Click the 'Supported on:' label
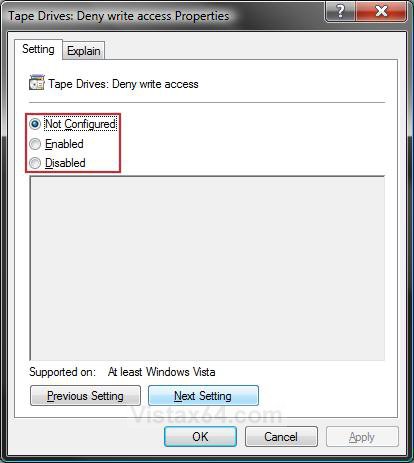414x463 pixels. (62, 372)
